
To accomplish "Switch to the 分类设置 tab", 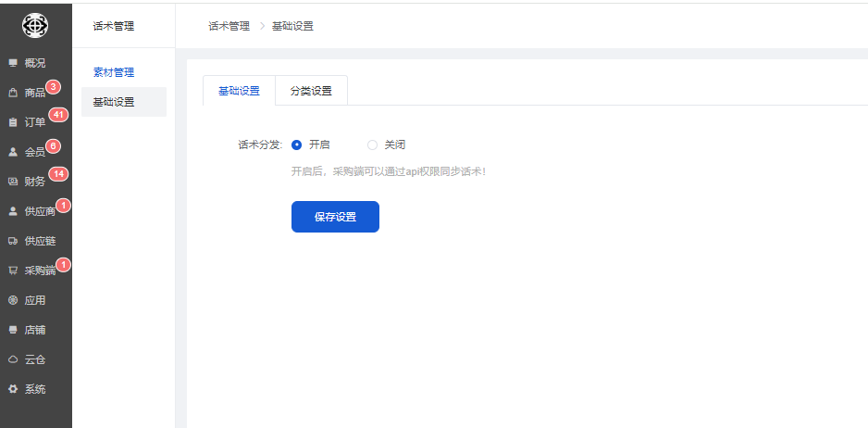I will (x=311, y=91).
